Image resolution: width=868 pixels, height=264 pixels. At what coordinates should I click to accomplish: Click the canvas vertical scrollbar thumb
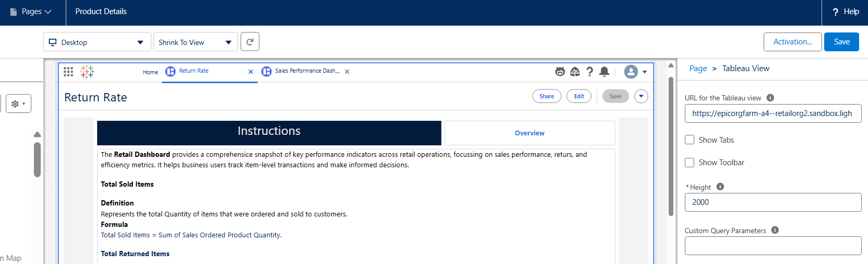coord(671,146)
